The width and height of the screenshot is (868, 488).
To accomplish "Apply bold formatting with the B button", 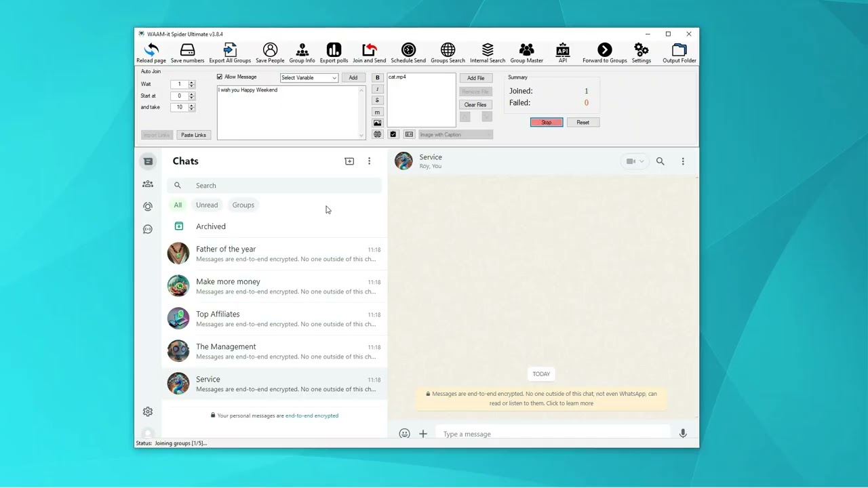I will pyautogui.click(x=378, y=78).
